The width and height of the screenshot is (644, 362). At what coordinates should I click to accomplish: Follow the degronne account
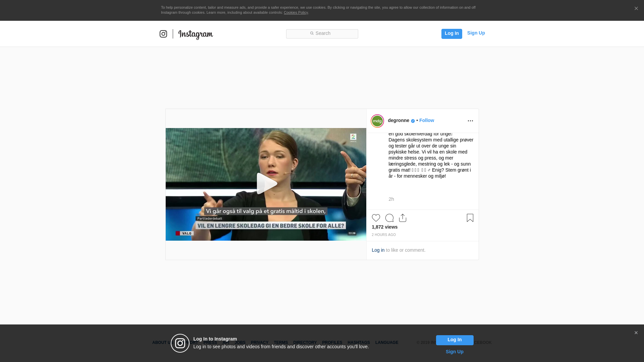tap(426, 120)
